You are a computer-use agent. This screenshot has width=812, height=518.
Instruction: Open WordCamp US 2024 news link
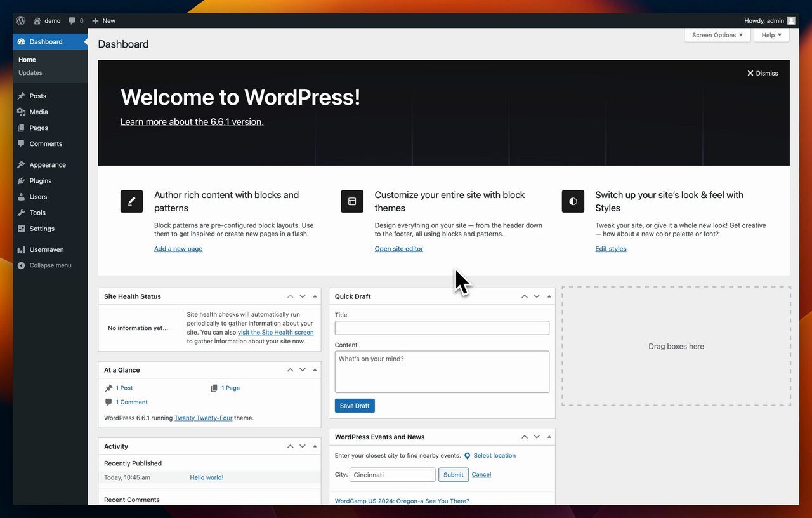pos(402,501)
